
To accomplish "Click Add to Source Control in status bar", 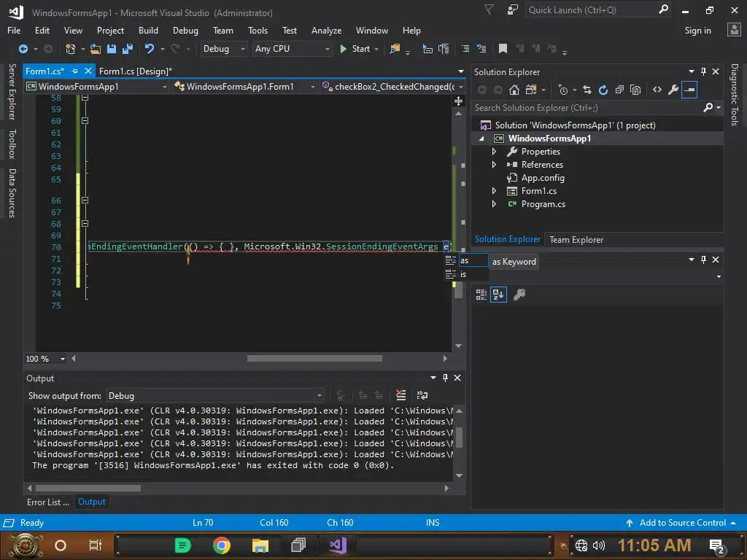I will pos(682,523).
